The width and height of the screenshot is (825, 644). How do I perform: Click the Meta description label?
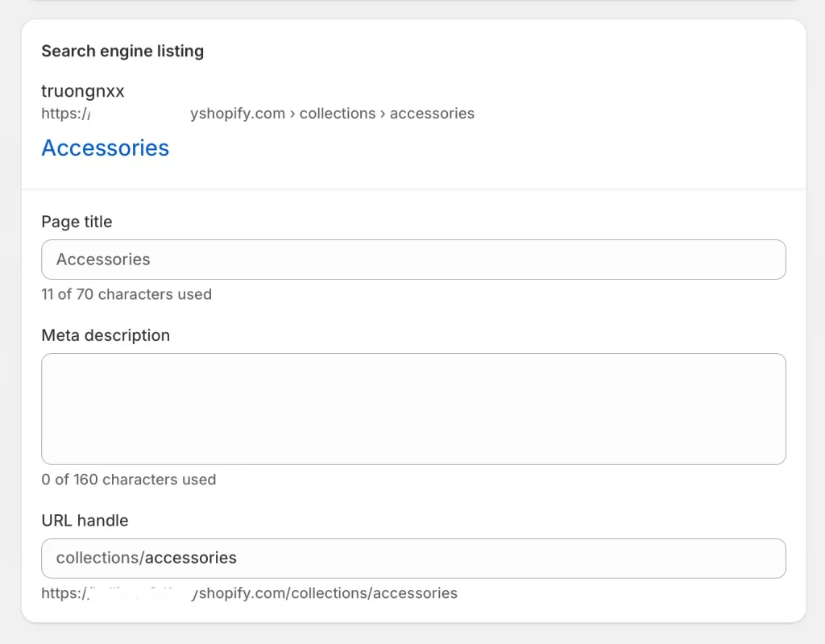(106, 335)
